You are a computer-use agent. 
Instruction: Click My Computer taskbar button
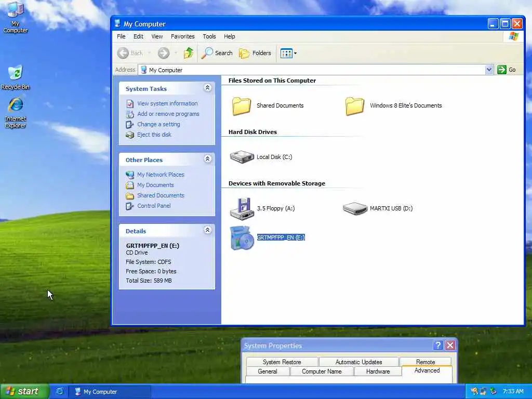click(x=110, y=392)
